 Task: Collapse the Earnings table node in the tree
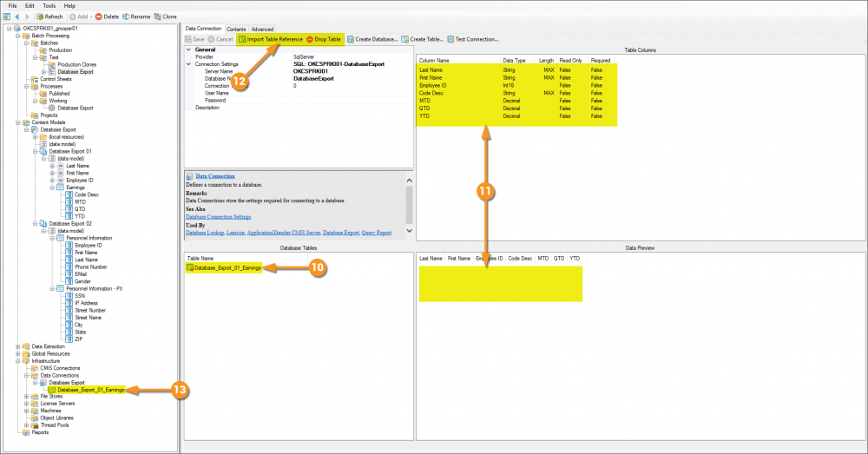tap(53, 188)
